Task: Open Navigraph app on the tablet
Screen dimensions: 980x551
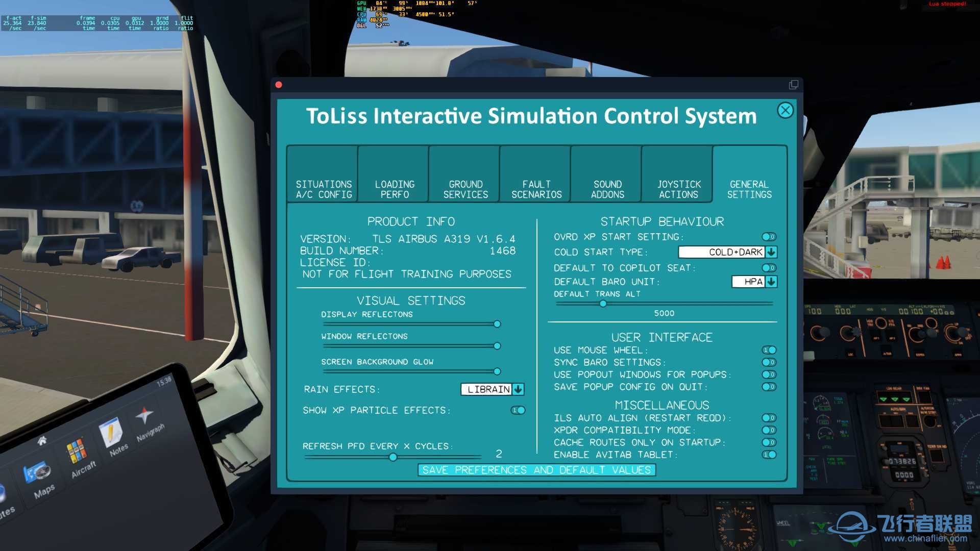Action: [x=148, y=424]
